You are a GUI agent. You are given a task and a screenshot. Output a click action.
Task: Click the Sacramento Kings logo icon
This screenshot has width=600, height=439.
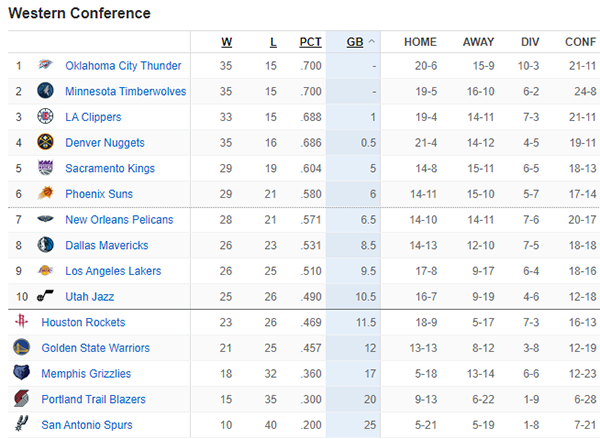(45, 169)
